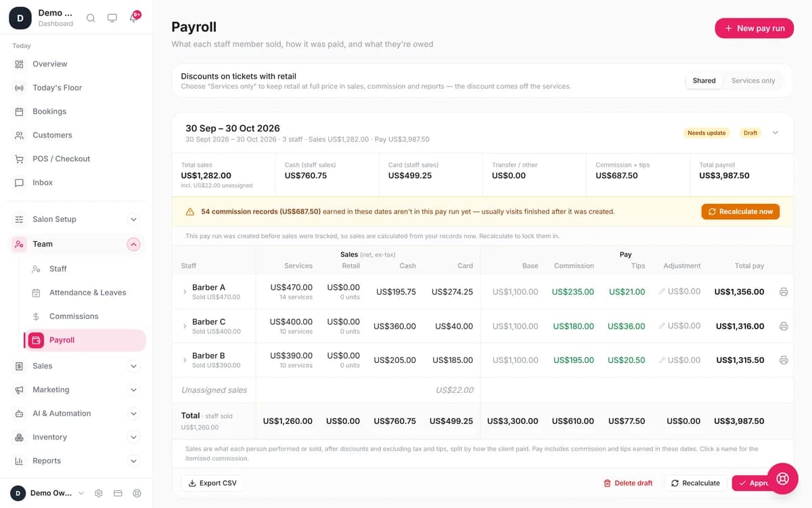Click Cash (staff sales) US$760.75 card
Viewport: 812px width, 508px height.
[328, 175]
